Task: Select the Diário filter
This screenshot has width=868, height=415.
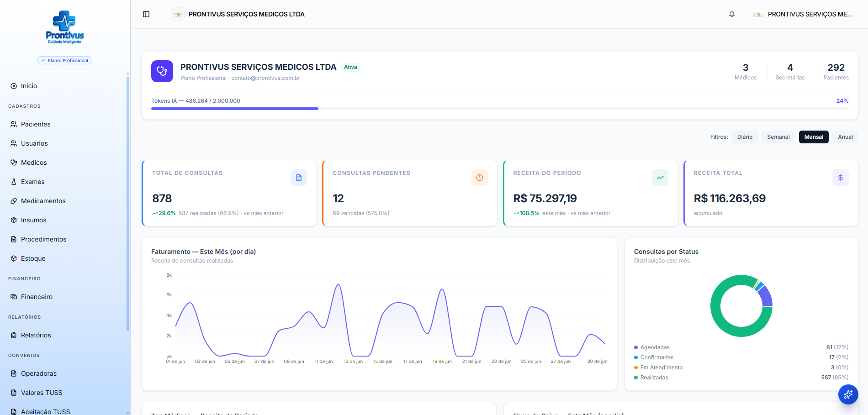Action: tap(745, 137)
